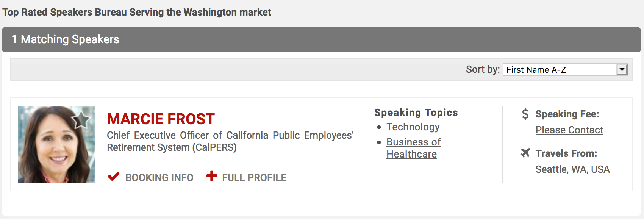This screenshot has width=644, height=219.
Task: Select the First Name A-Z sort box
Action: (x=565, y=70)
